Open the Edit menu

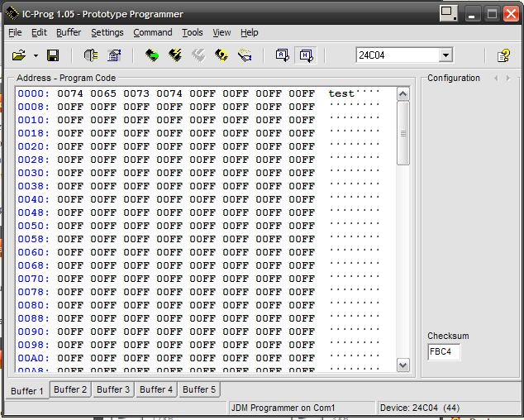coord(39,32)
